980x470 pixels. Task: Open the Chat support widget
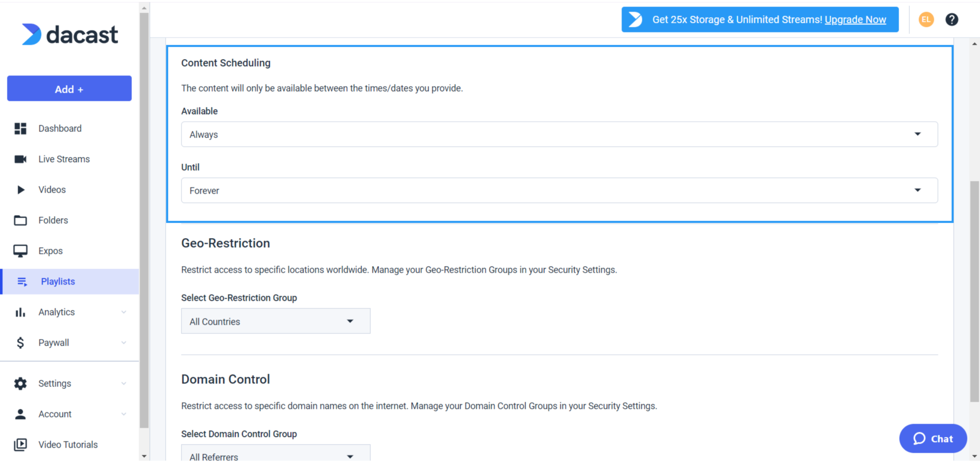pos(932,438)
